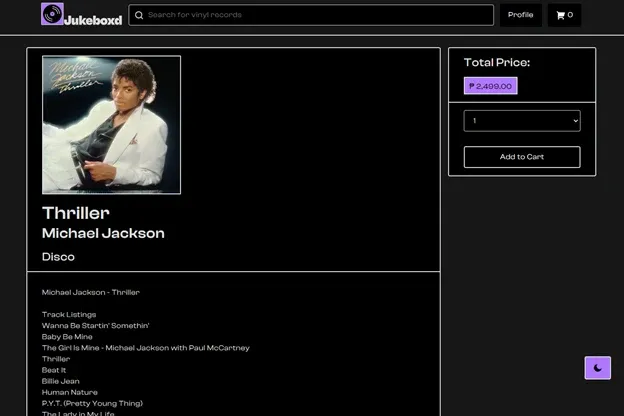The width and height of the screenshot is (624, 416).
Task: Click track Billie Jean
Action: (60, 381)
